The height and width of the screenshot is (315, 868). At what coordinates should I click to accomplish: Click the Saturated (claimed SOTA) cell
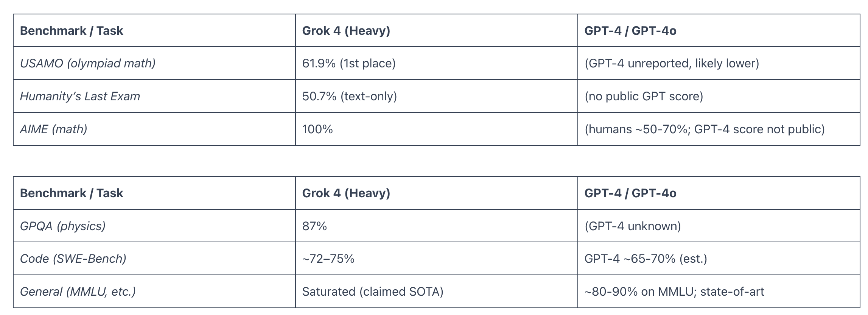pyautogui.click(x=437, y=292)
